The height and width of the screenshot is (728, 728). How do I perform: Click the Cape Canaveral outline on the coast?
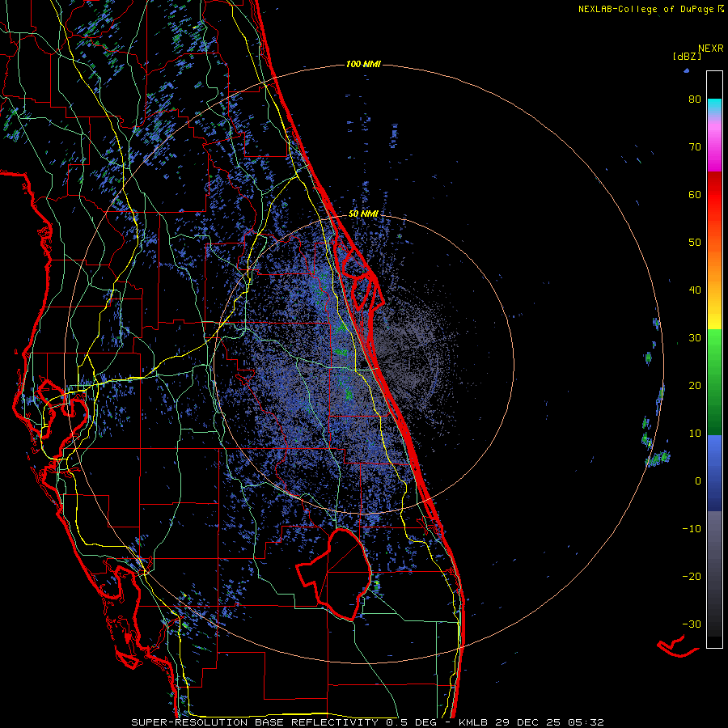point(362,278)
